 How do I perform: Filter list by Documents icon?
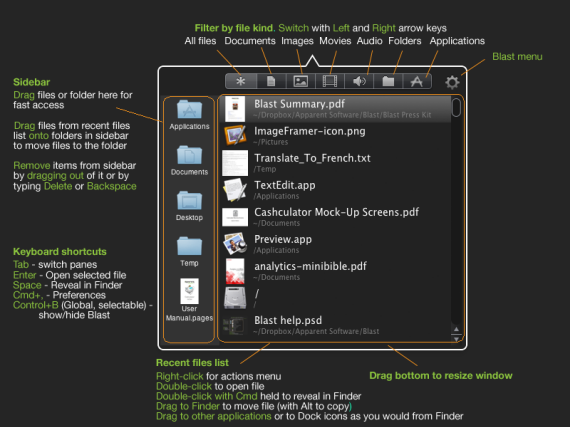pyautogui.click(x=271, y=81)
